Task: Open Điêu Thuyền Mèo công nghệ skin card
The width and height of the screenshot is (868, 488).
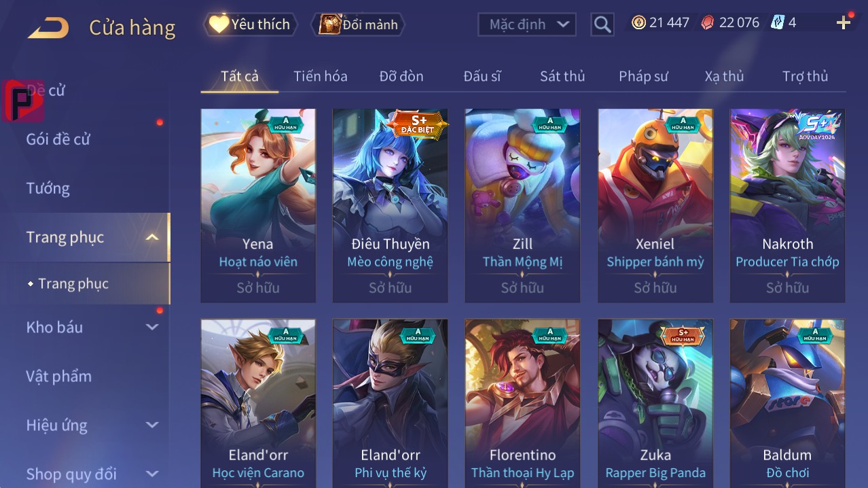Action: tap(390, 205)
